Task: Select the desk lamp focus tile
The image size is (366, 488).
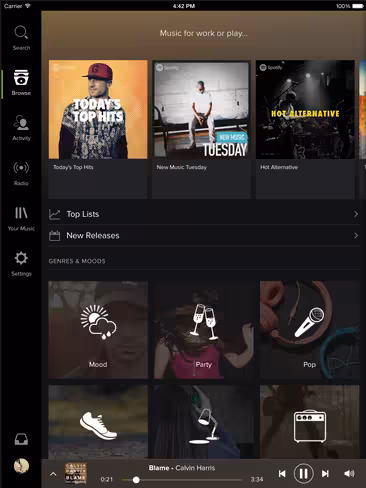Action: pyautogui.click(x=204, y=422)
